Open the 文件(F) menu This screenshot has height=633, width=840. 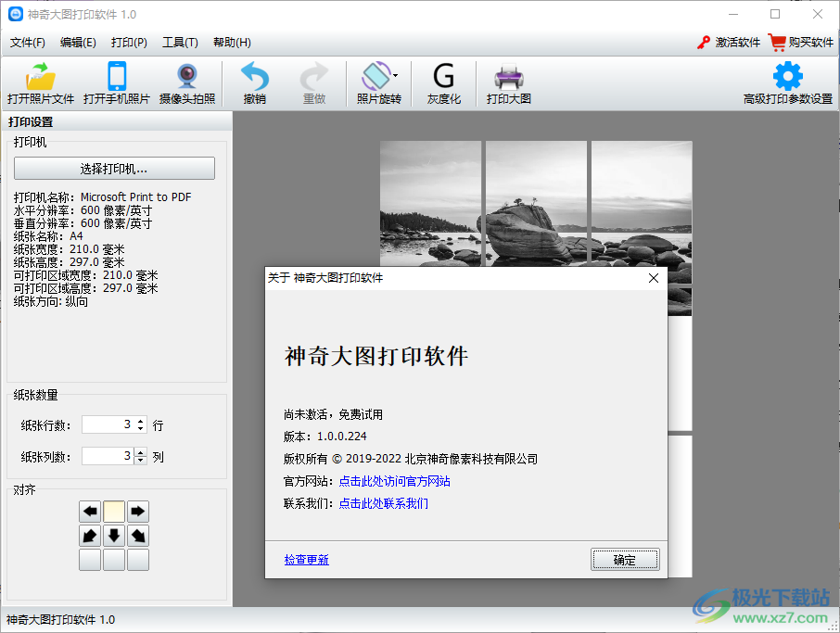(26, 43)
